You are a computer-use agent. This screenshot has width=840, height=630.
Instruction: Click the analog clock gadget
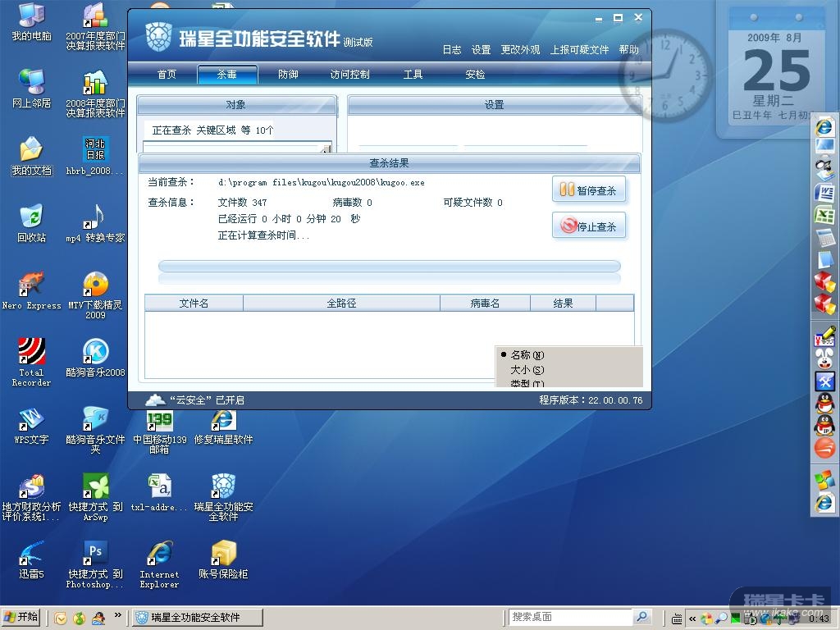click(666, 75)
